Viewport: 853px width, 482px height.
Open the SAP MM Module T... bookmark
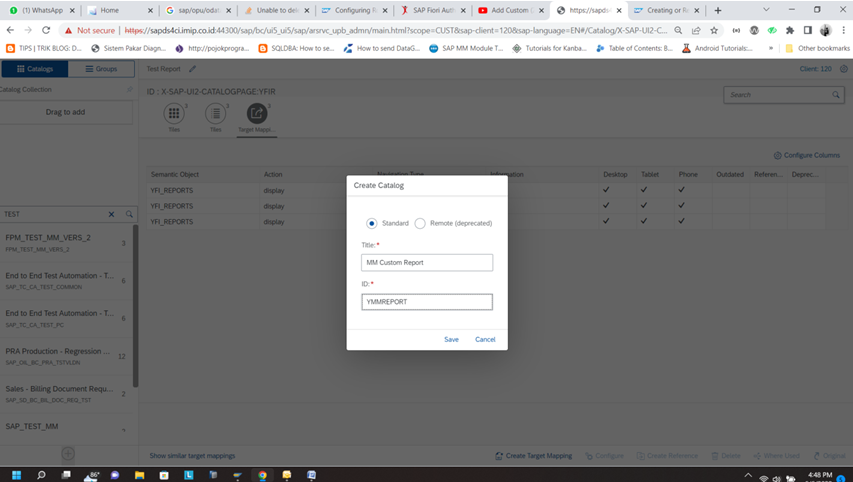tap(466, 48)
